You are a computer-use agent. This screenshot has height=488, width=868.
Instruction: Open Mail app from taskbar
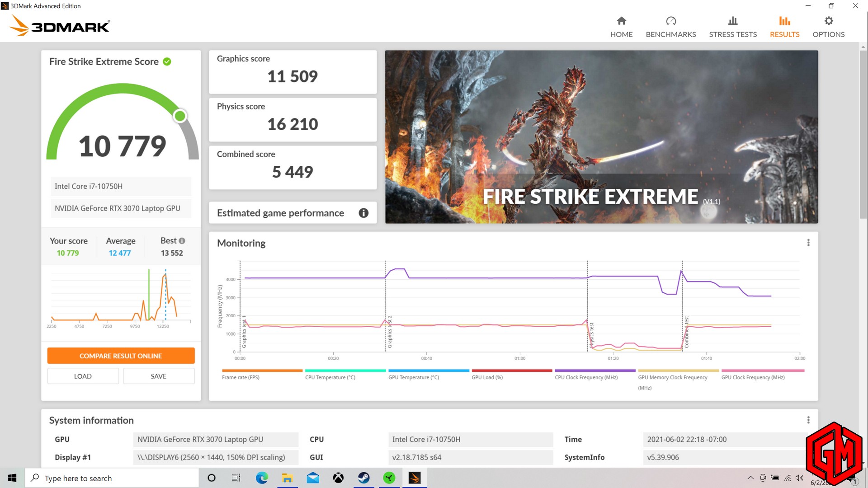pos(313,478)
